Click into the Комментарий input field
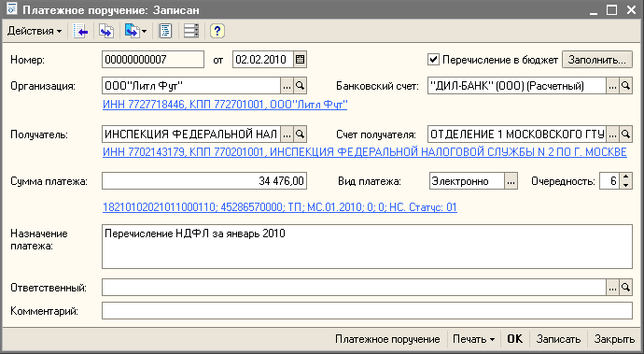 click(x=367, y=311)
